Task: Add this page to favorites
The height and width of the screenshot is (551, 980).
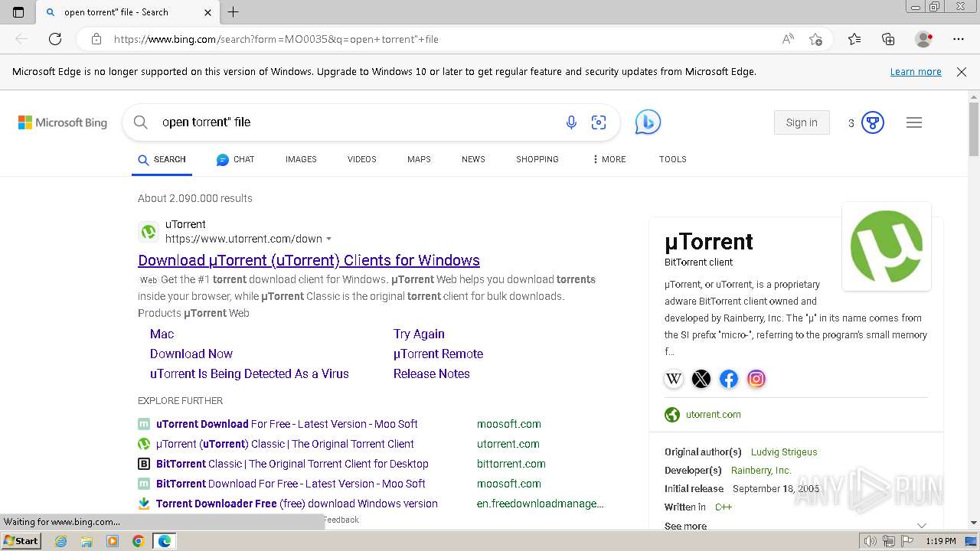Action: click(816, 39)
